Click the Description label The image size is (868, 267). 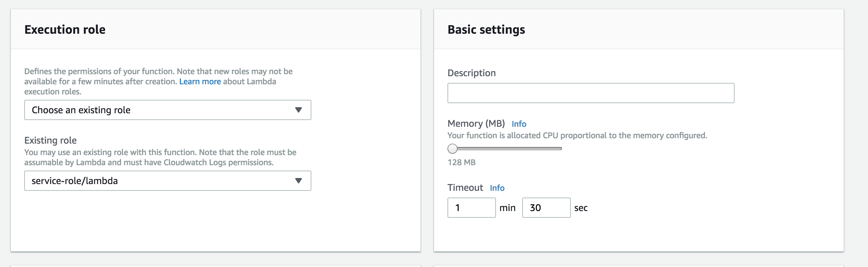(471, 73)
